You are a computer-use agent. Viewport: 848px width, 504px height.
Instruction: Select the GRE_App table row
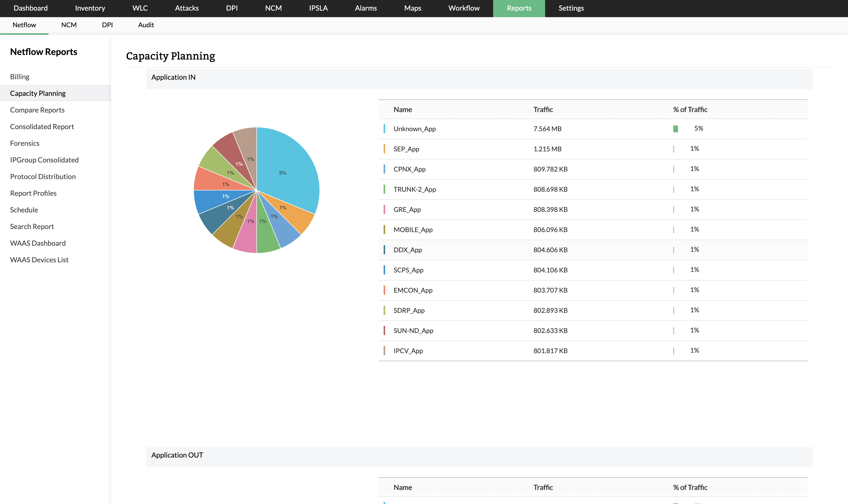tap(407, 210)
